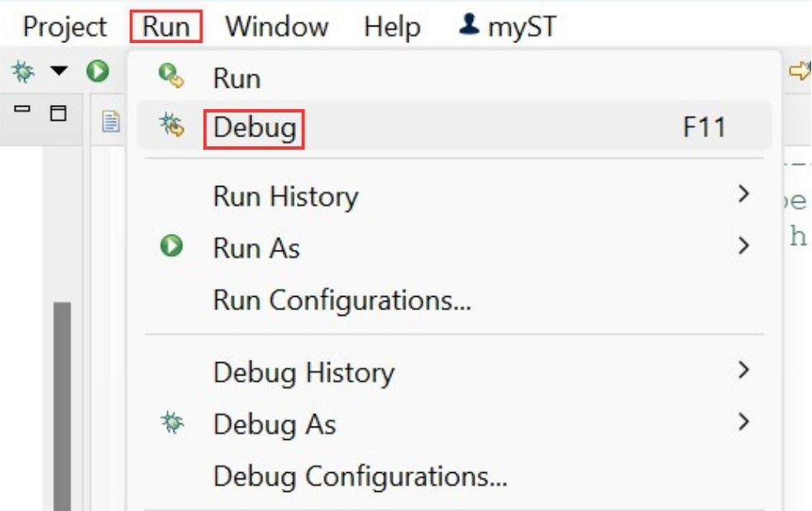Click the debug bug icon in the toolbar
Screen dimensions: 812x511
pos(22,72)
